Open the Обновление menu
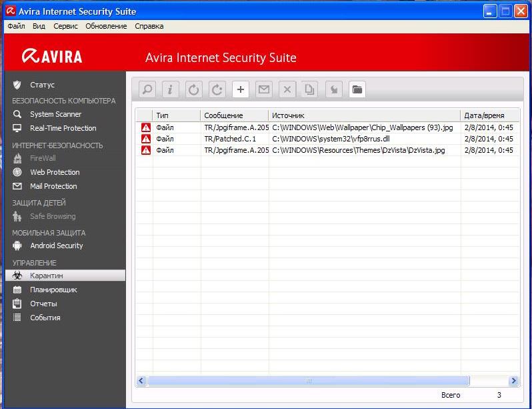This screenshot has width=532, height=409. pyautogui.click(x=106, y=26)
